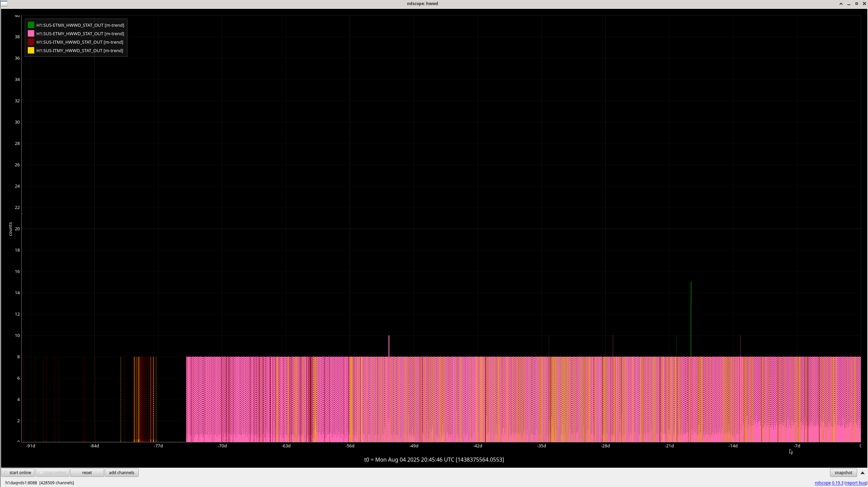Click the -56d x-axis tick label
Screen dimensions: 868x487
(x=350, y=446)
